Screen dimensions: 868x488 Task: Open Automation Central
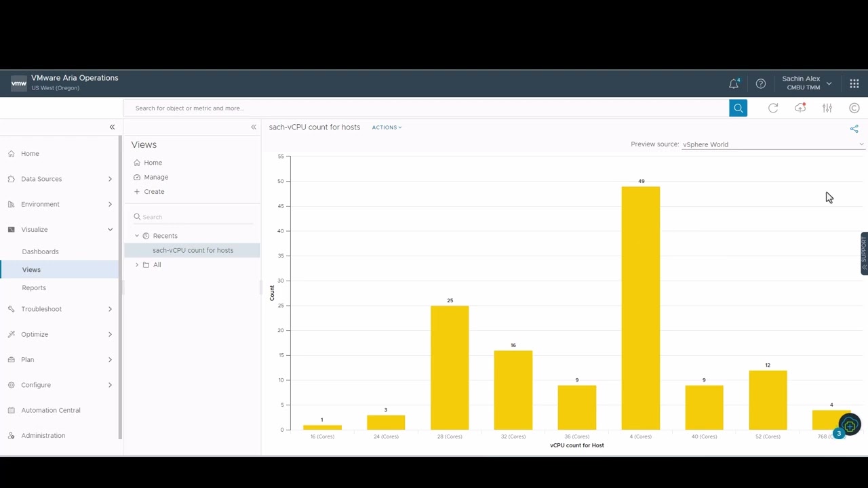(51, 410)
